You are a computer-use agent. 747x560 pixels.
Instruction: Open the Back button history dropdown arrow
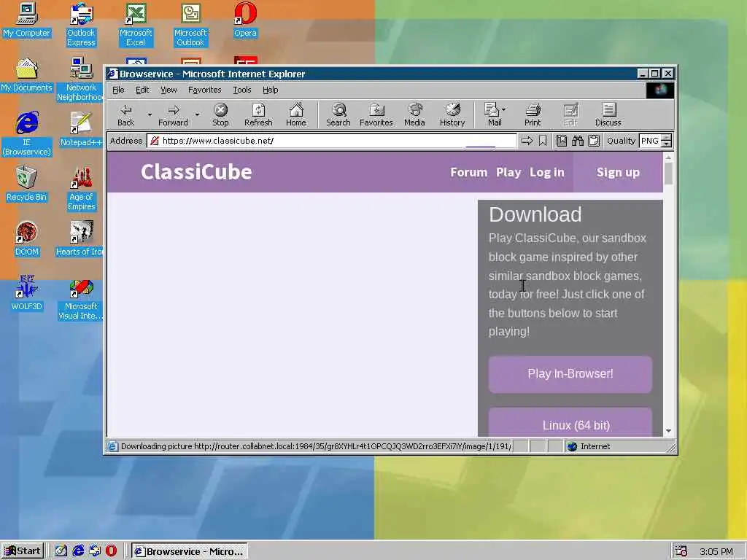coord(150,114)
